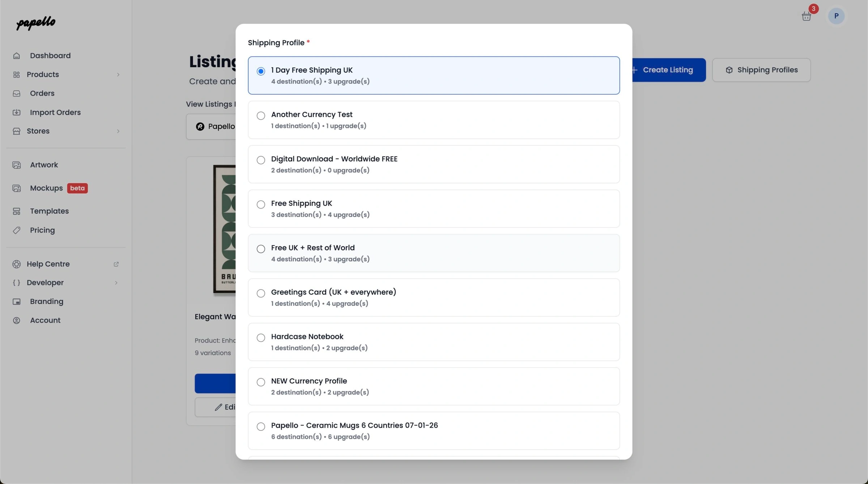Open the Dashboard from the sidebar
Viewport: 868px width, 484px height.
(x=50, y=55)
